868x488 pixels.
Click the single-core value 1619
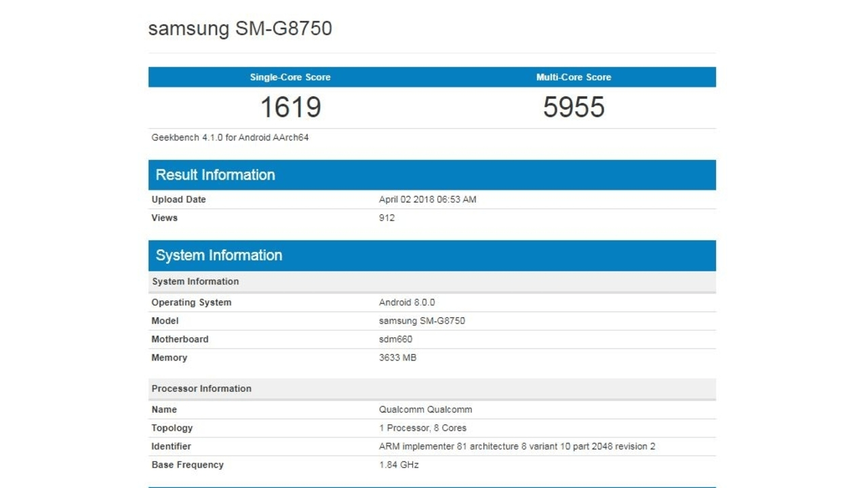click(290, 107)
